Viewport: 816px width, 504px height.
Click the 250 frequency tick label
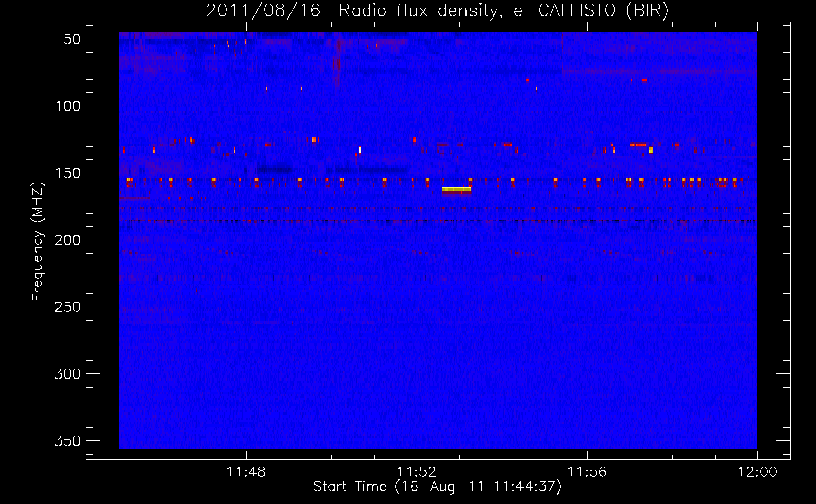68,307
